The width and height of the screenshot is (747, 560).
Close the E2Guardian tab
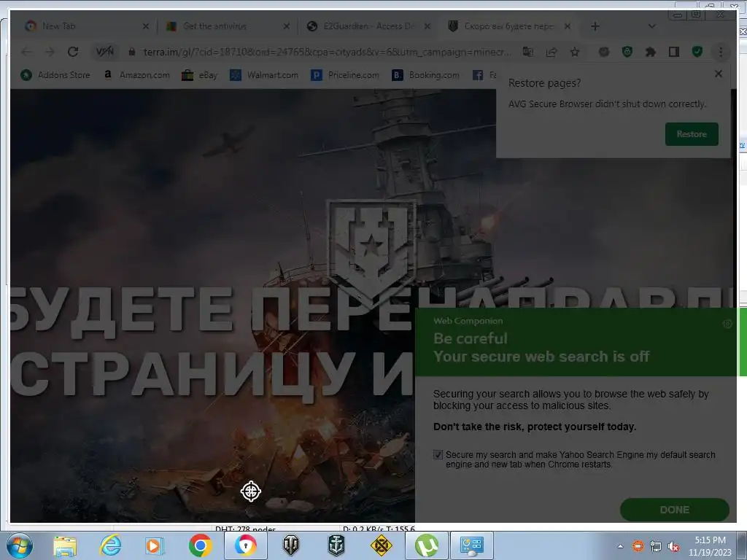pyautogui.click(x=427, y=27)
